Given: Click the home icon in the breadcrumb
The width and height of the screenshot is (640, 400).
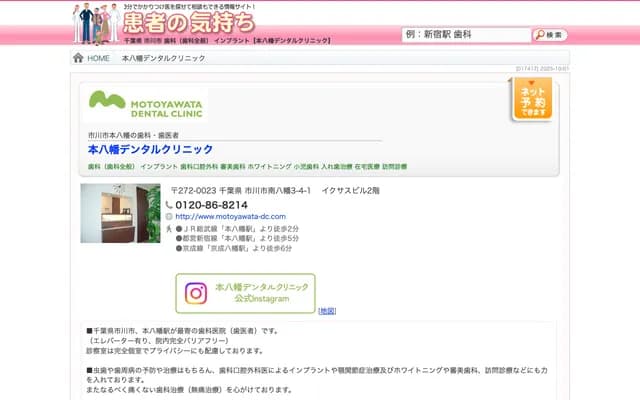Looking at the screenshot, I should [78, 58].
